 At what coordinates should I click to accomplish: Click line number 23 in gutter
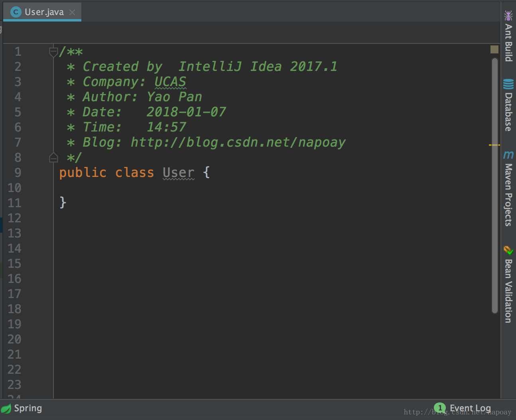[x=14, y=385]
